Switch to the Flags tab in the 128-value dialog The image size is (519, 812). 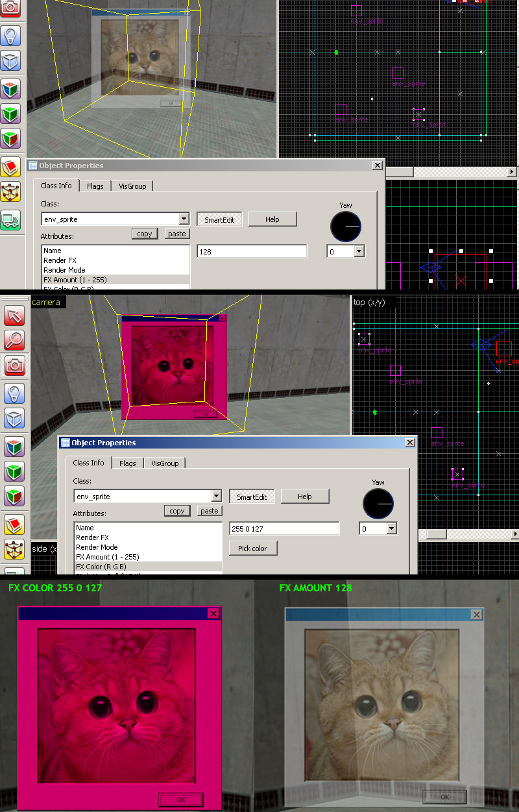pos(95,186)
